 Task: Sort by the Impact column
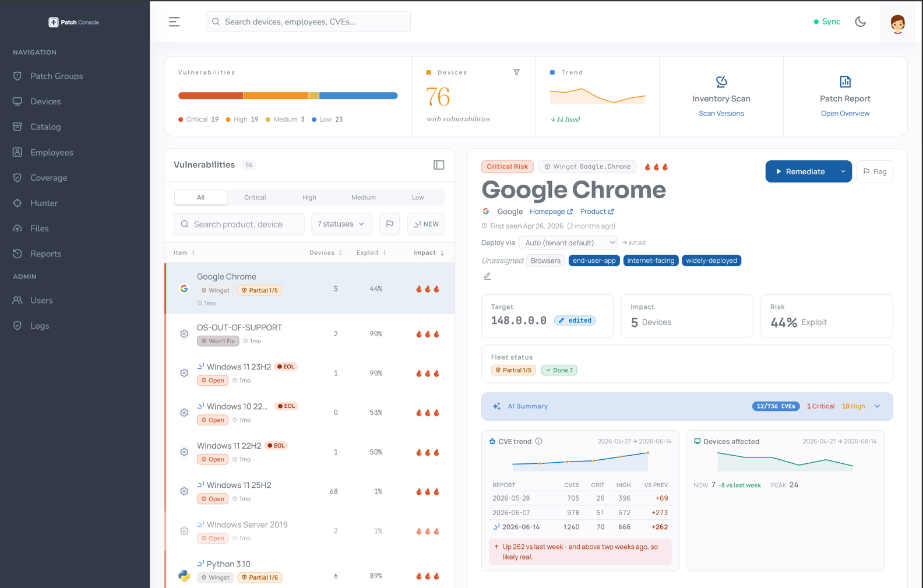pyautogui.click(x=429, y=253)
